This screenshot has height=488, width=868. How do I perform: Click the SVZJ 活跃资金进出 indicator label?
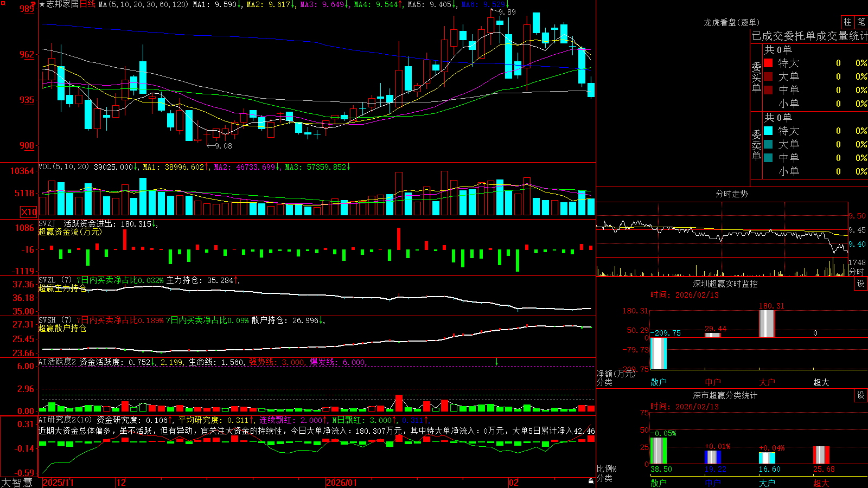(79, 224)
